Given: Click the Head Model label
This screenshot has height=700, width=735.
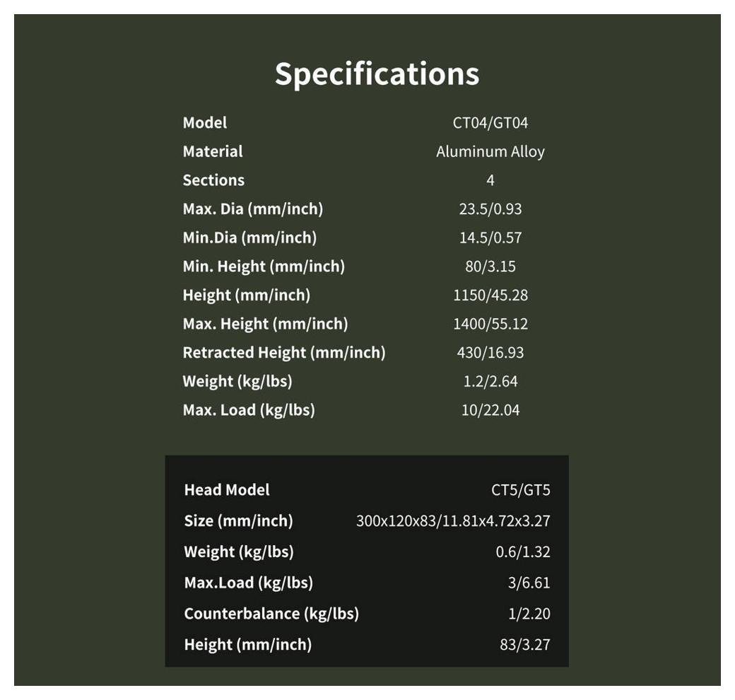Looking at the screenshot, I should 227,490.
